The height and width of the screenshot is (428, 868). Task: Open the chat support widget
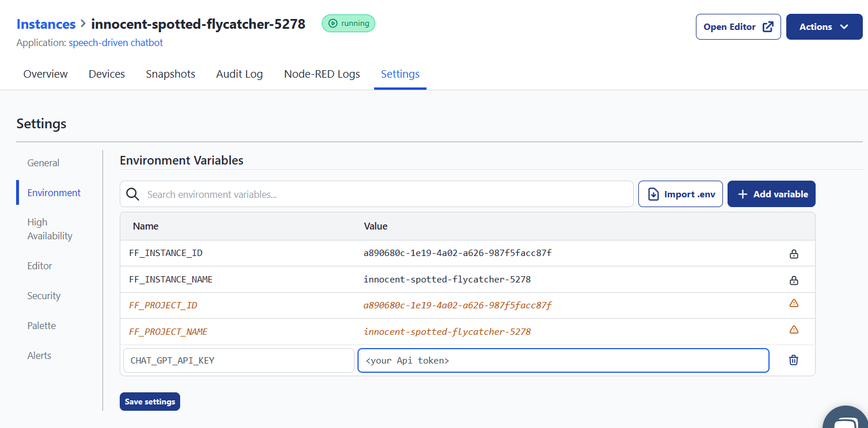(846, 418)
